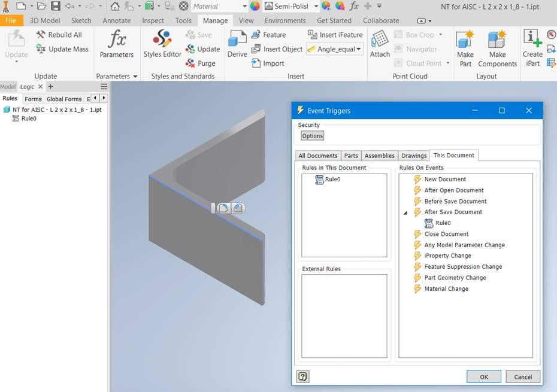Viewport: 557px width, 392px height.
Task: Click Insert Object
Action: 277,49
